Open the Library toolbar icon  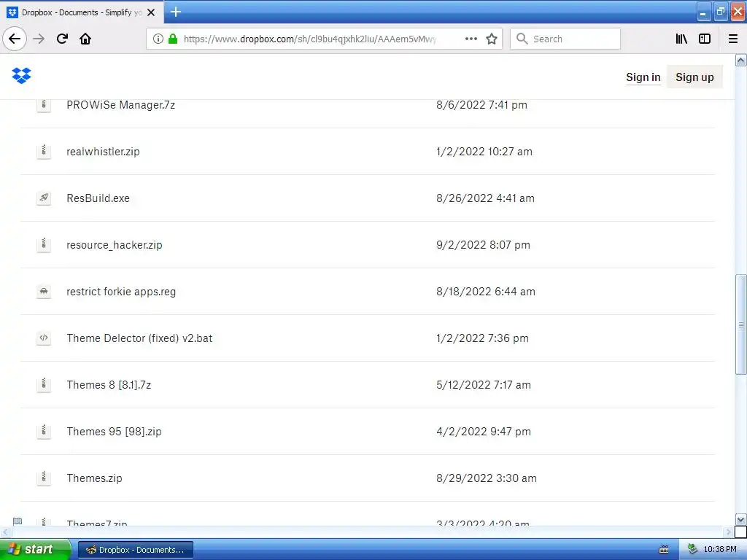click(x=681, y=39)
